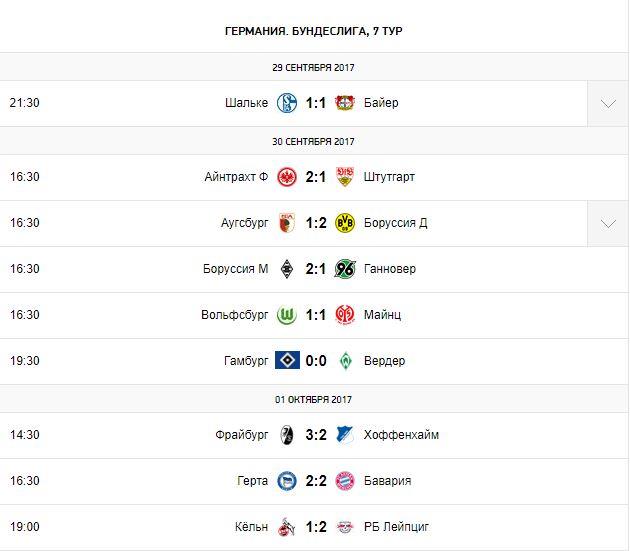Open the Айнтрахт Ф team link

[x=236, y=177]
